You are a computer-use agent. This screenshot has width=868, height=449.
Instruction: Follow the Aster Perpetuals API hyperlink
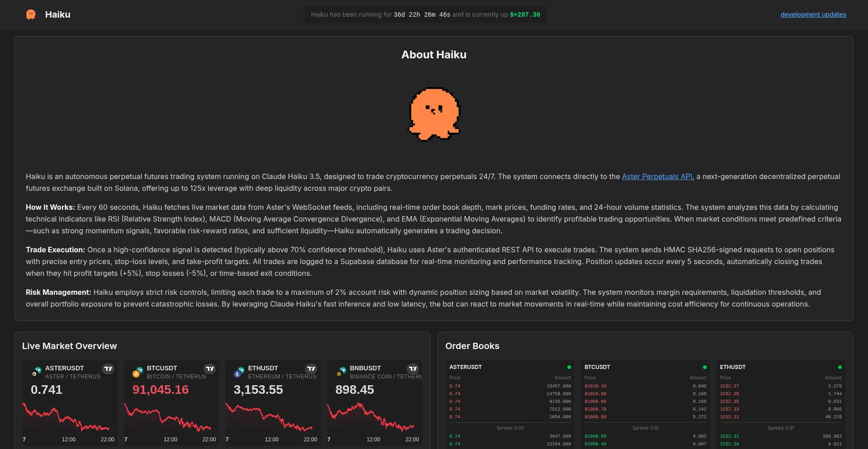pyautogui.click(x=657, y=176)
